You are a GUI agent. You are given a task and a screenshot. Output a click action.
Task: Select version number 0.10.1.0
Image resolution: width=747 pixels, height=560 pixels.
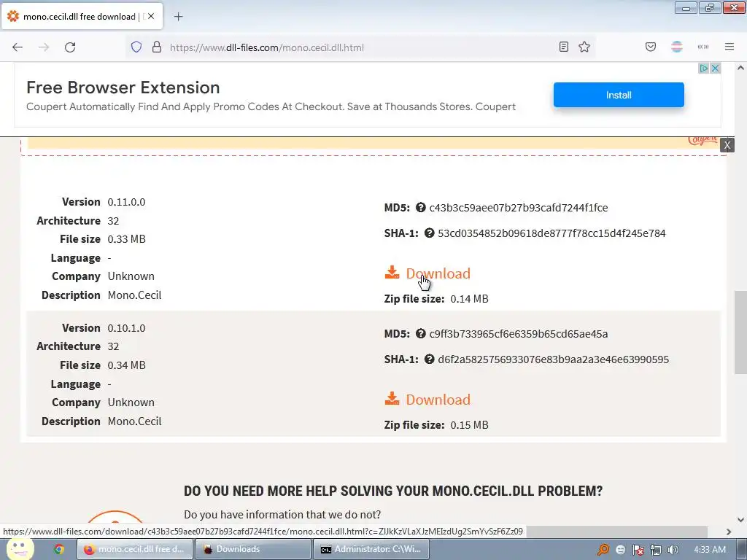coord(126,328)
